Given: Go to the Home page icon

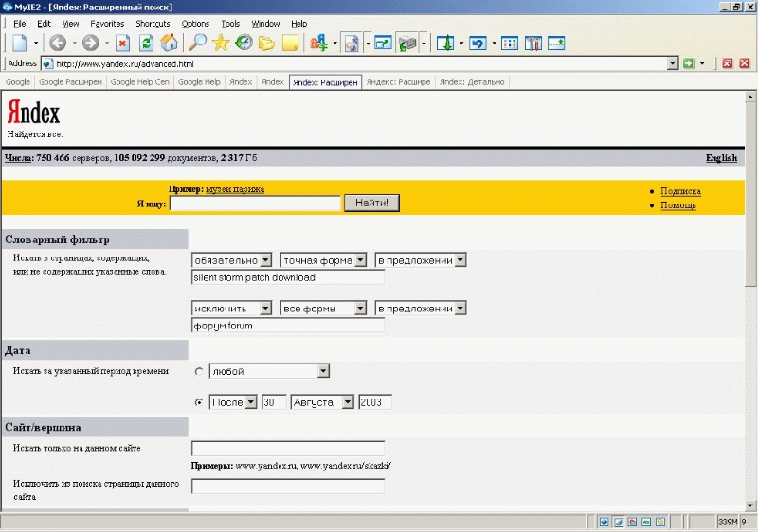Looking at the screenshot, I should point(170,43).
